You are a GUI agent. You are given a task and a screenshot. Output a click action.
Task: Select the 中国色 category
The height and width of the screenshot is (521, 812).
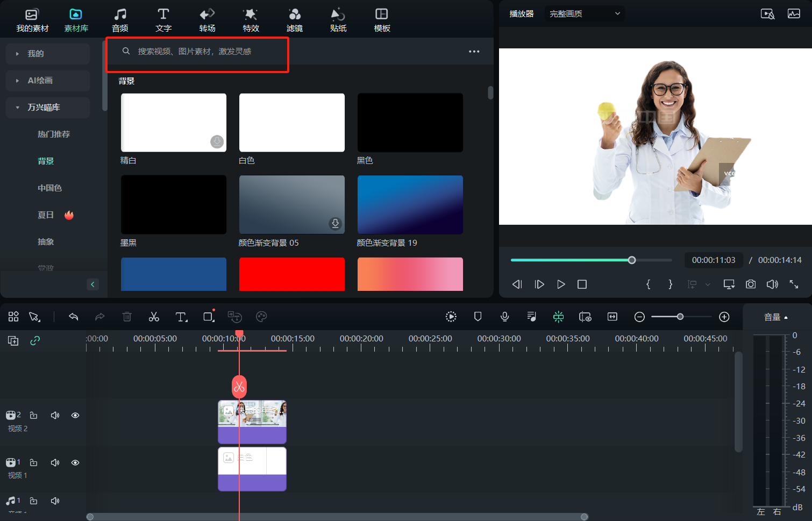tap(49, 188)
